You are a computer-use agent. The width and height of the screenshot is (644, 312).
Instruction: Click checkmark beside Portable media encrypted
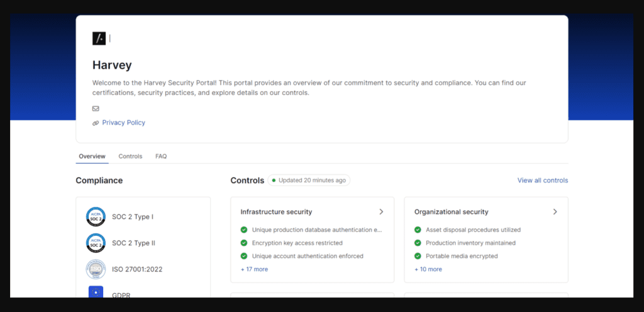click(418, 256)
